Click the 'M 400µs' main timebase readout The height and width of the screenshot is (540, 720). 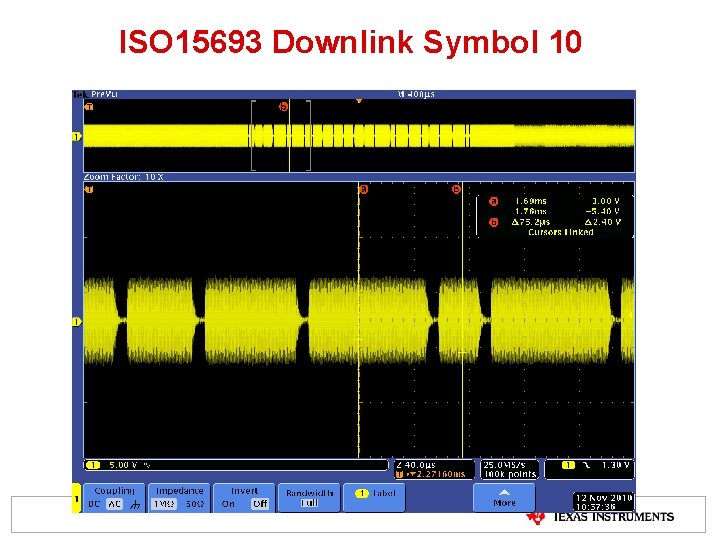point(416,94)
